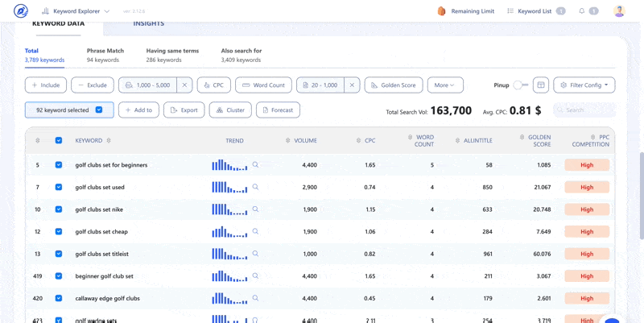Open the Keyword List

click(536, 11)
